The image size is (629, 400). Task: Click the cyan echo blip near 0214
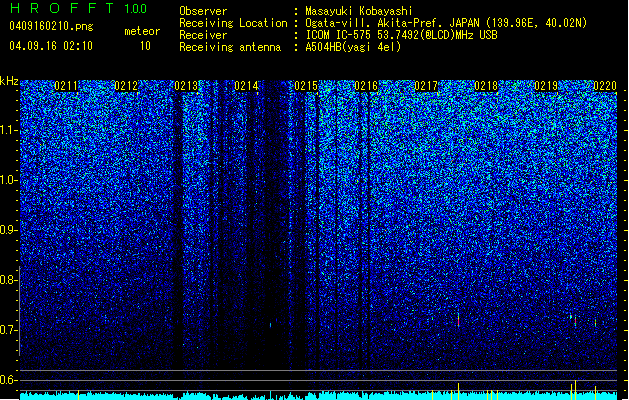coord(270,325)
